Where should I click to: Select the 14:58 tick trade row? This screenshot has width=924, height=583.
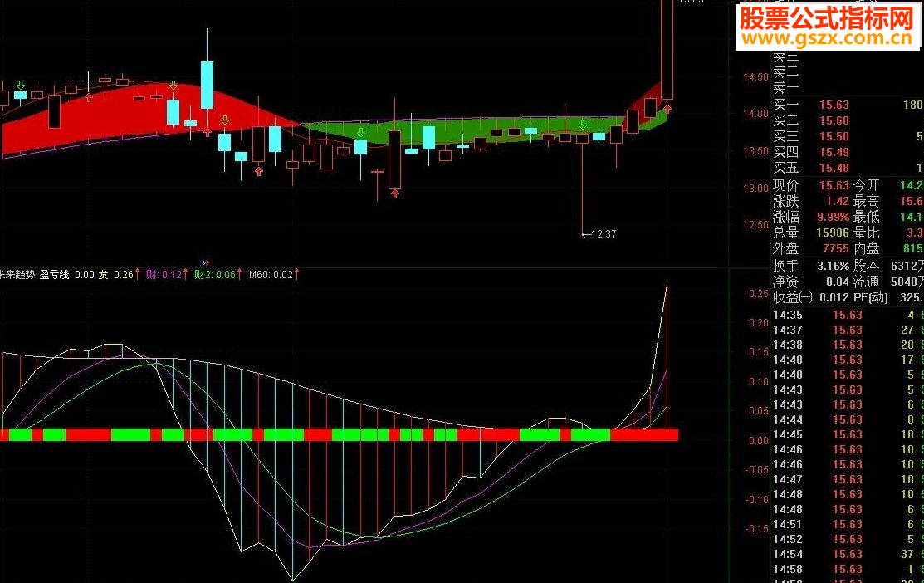tap(848, 569)
